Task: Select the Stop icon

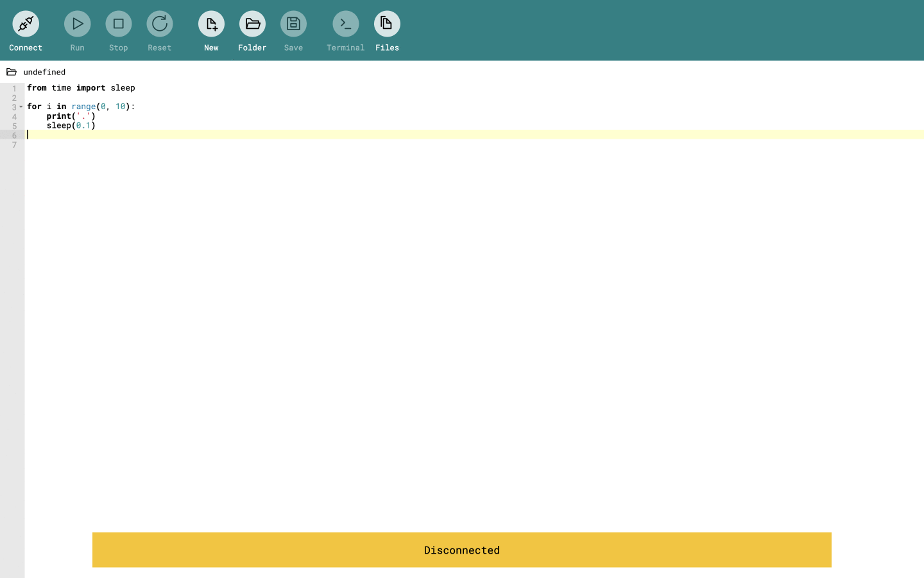Action: tap(118, 23)
